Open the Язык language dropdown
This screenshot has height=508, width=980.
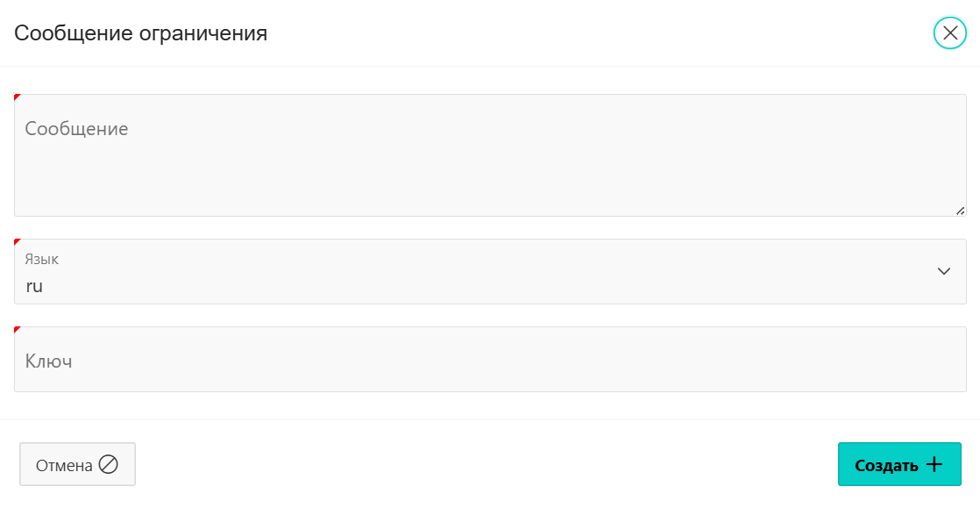490,271
